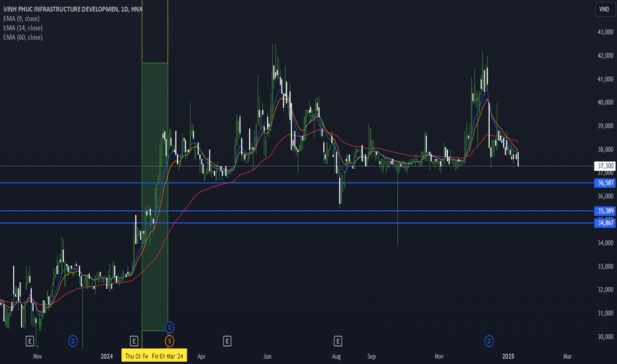Select the EMA (60, close) indicator legend
The width and height of the screenshot is (617, 364).
click(x=23, y=37)
